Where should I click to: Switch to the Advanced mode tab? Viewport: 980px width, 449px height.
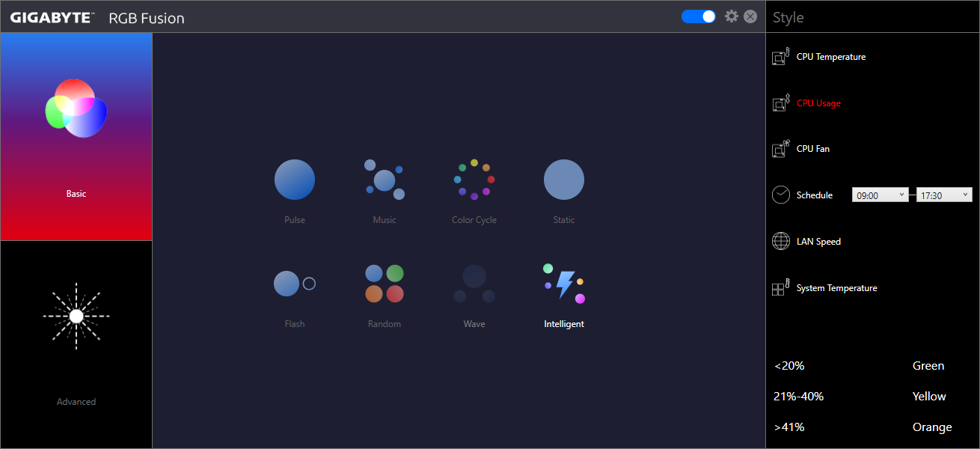76,344
